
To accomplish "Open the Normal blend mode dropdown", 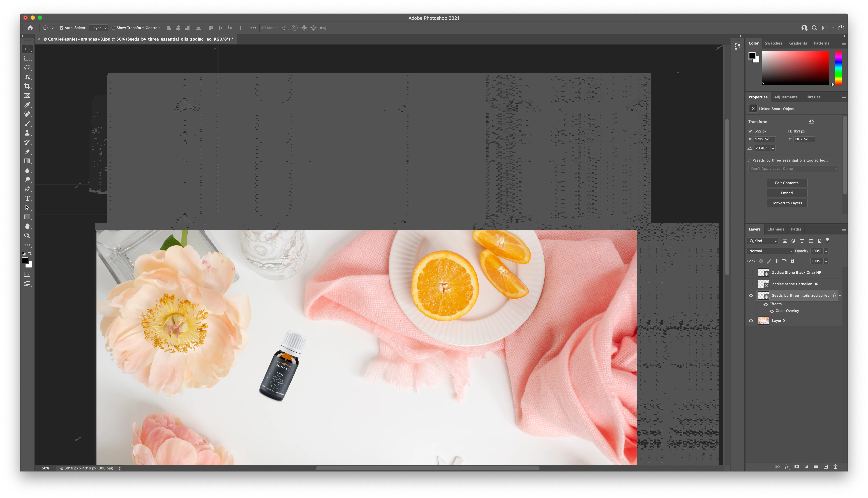I will tap(770, 251).
